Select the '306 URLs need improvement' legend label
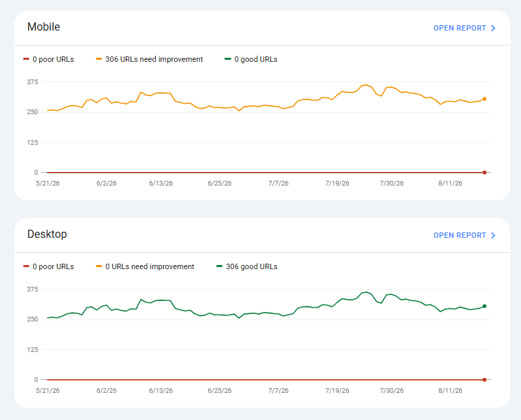Image resolution: width=521 pixels, height=420 pixels. click(x=154, y=59)
